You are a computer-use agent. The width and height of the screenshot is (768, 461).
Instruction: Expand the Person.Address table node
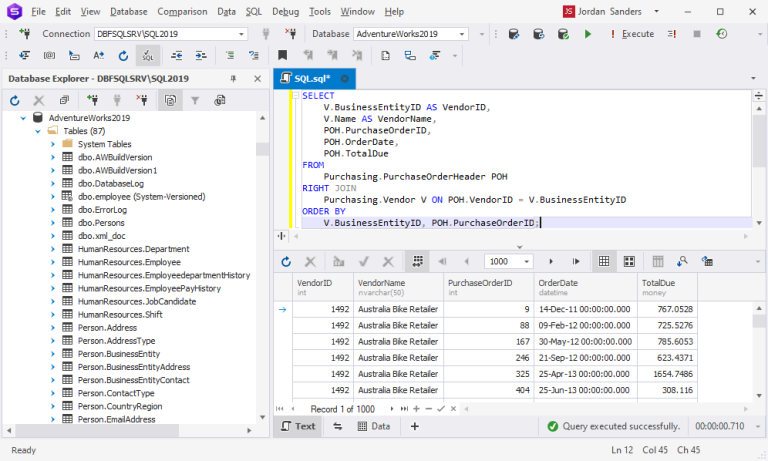pyautogui.click(x=53, y=328)
